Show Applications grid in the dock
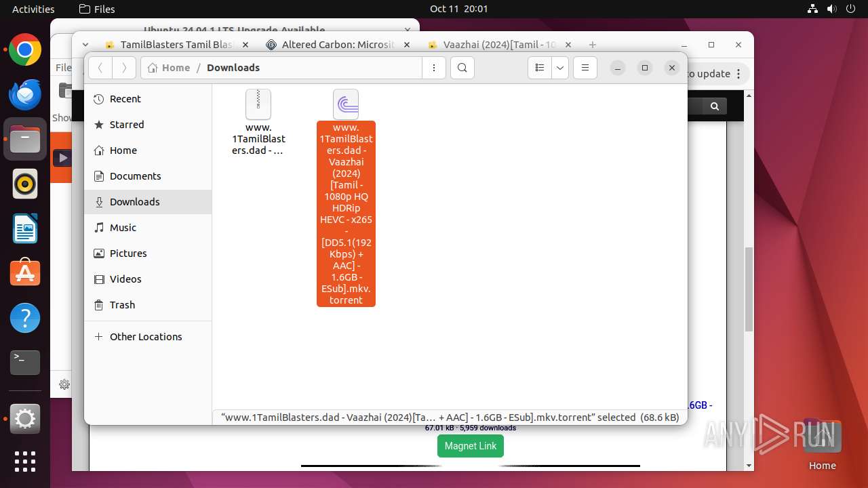The height and width of the screenshot is (488, 868). pos(25,462)
